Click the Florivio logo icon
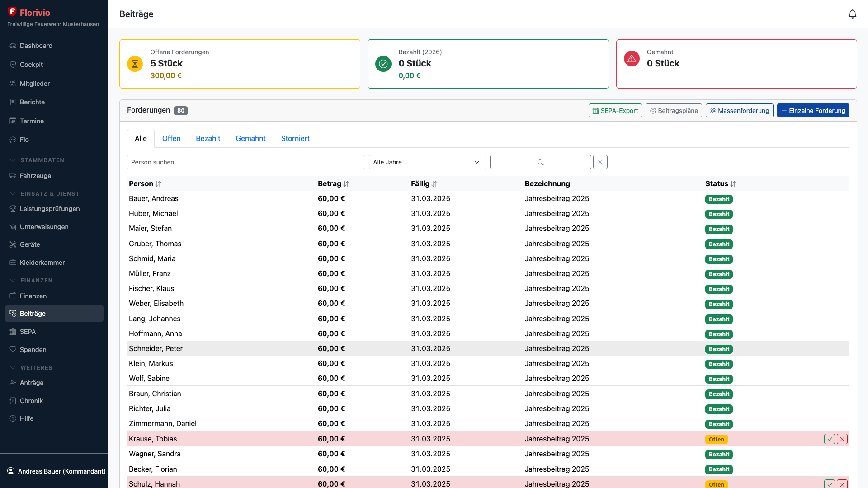868x488 pixels. pos(12,12)
